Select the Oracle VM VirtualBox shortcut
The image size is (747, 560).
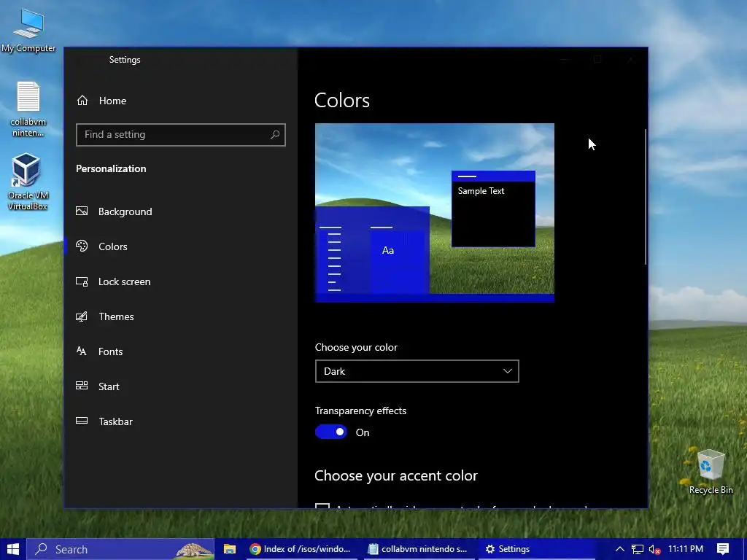point(28,182)
